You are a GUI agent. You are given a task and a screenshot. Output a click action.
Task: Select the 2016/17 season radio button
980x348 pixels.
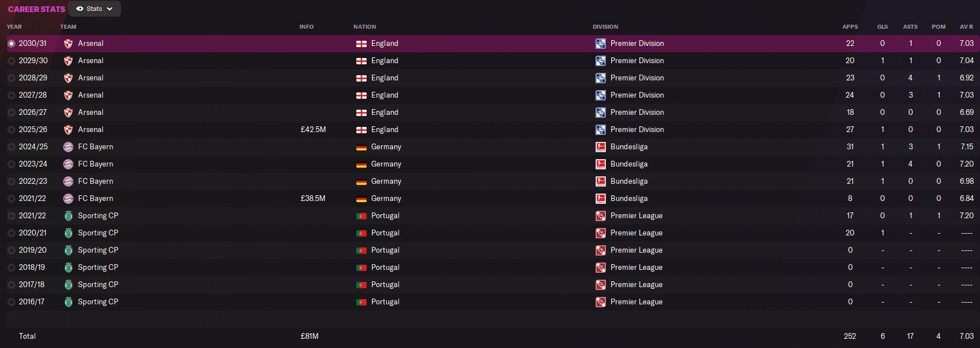[11, 302]
